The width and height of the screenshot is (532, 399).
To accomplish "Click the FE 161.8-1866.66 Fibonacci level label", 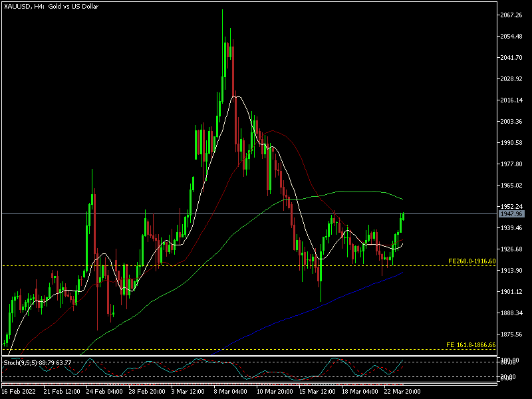I will click(471, 345).
